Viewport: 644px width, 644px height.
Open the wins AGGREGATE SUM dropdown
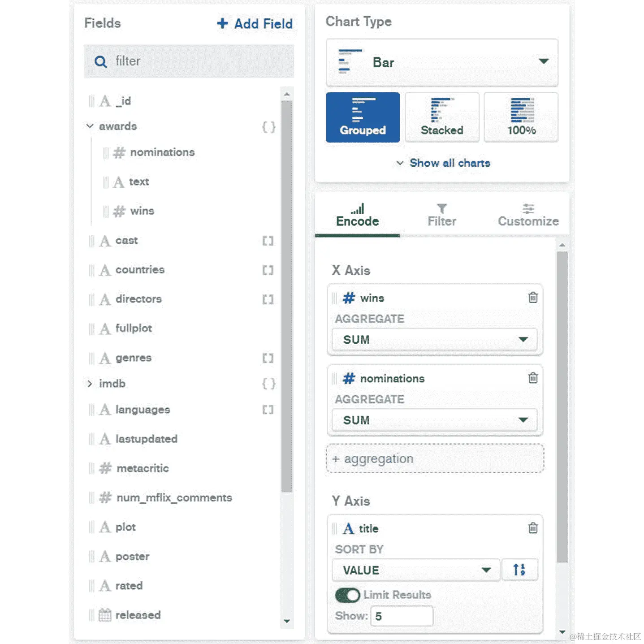[x=434, y=340]
